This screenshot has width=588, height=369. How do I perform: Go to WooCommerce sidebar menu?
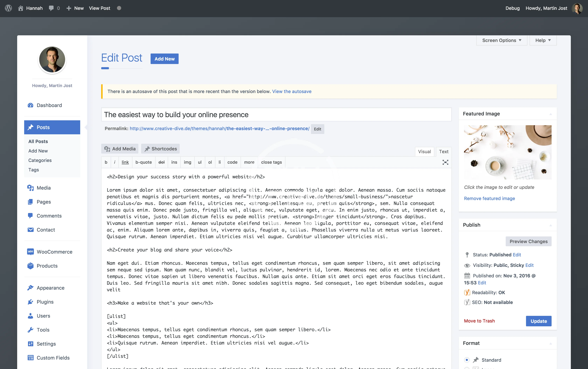point(54,252)
